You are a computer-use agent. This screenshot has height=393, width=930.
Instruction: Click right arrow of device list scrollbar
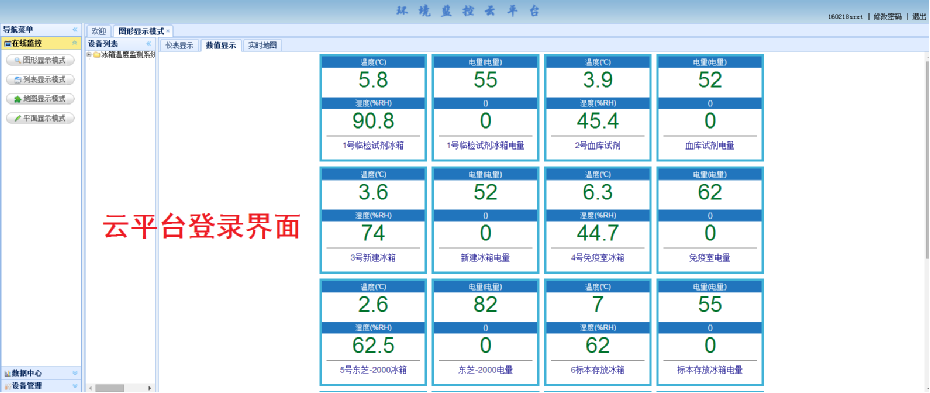pos(150,388)
